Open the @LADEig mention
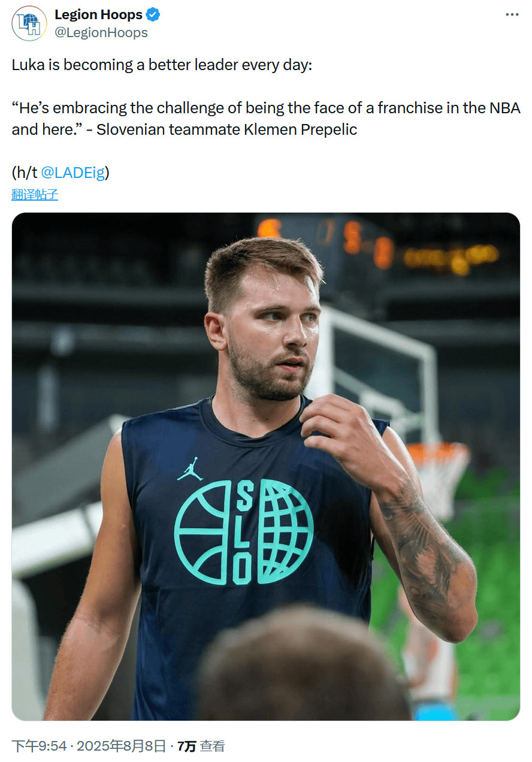This screenshot has height=762, width=532. tap(72, 173)
